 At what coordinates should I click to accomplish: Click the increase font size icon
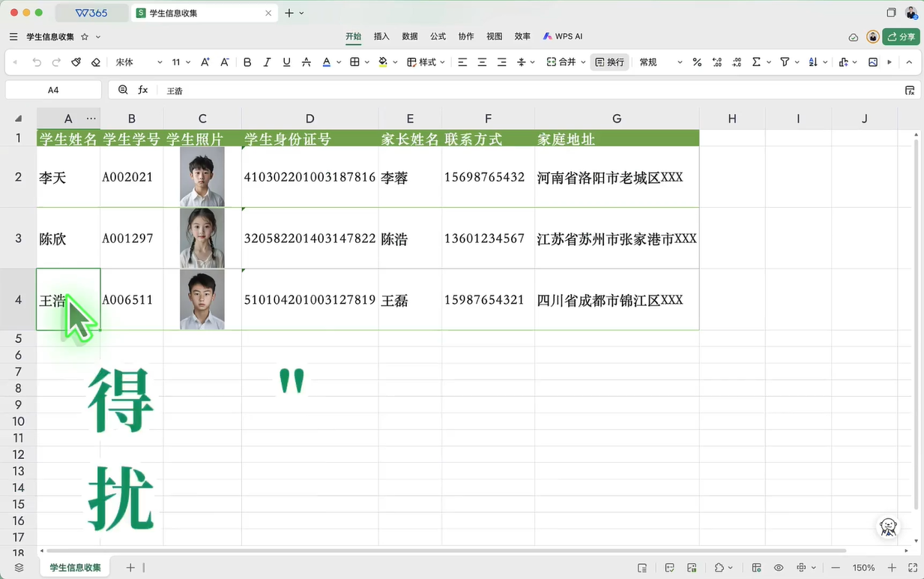[205, 62]
